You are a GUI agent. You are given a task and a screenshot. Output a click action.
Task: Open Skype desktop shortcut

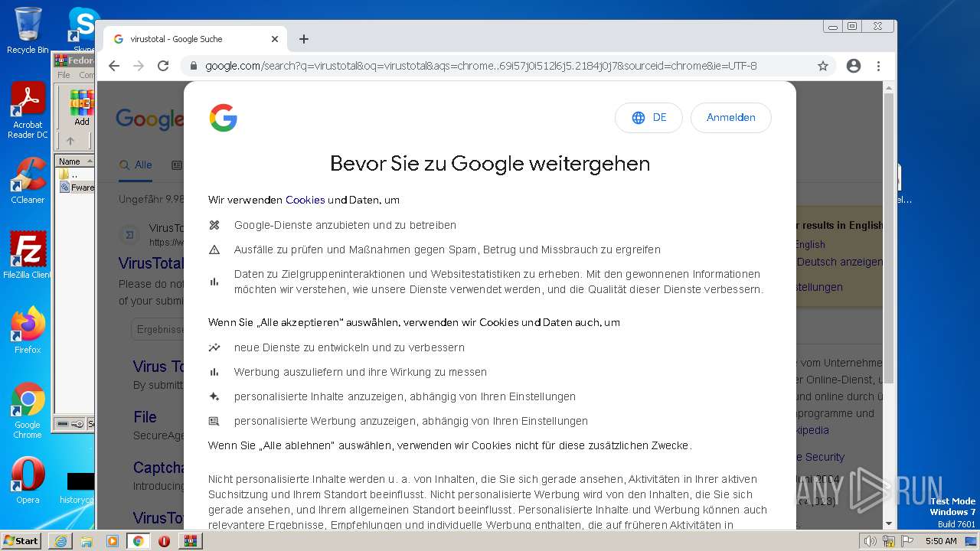coord(84,31)
